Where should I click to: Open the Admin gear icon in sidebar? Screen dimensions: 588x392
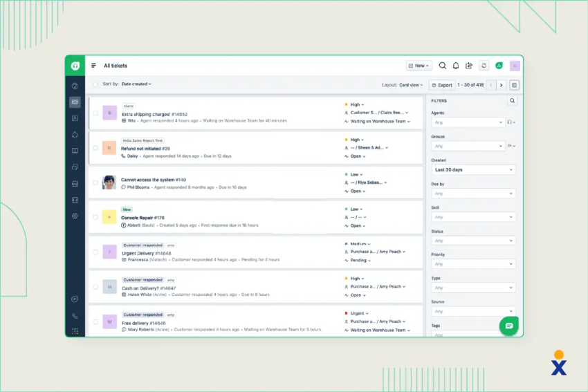click(x=75, y=216)
